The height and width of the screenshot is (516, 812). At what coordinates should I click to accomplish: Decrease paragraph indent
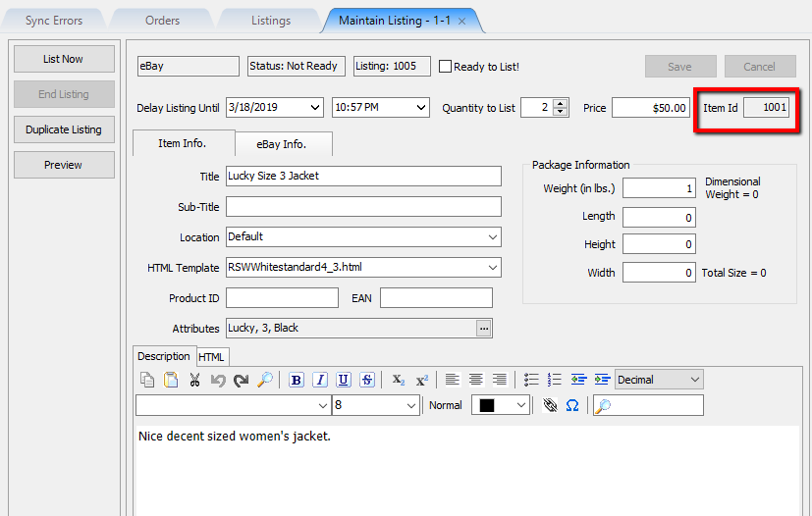coord(578,380)
